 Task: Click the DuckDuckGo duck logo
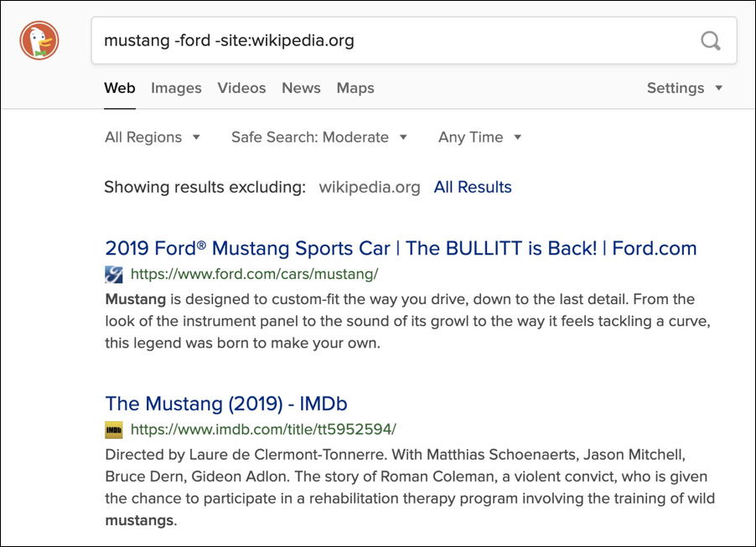(39, 40)
